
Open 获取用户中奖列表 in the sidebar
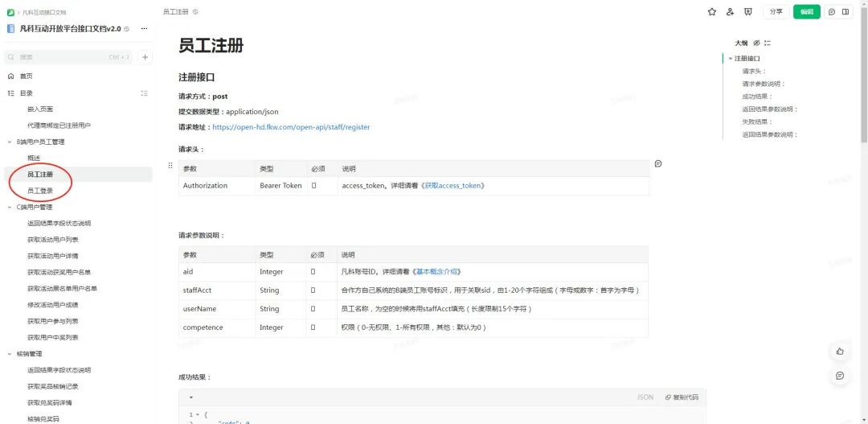[x=52, y=337]
